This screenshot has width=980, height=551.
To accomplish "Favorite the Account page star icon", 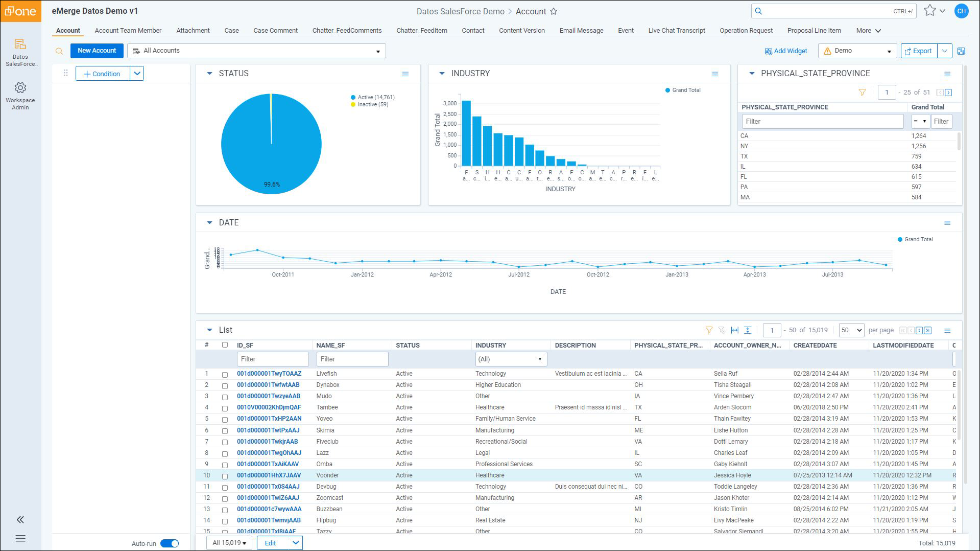I will click(554, 11).
